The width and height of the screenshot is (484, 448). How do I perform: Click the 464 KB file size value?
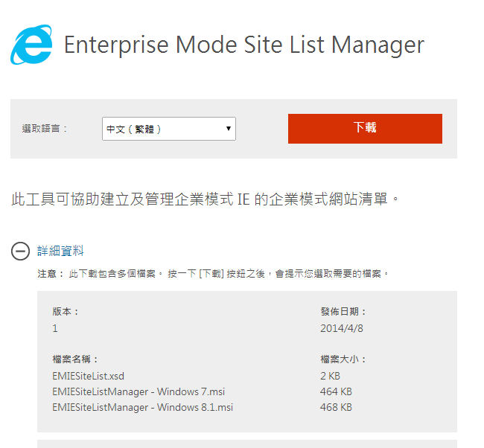336,391
